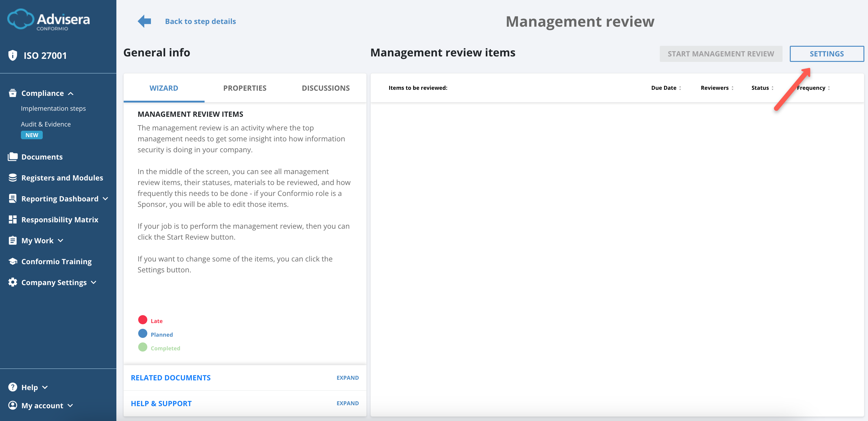Switch to the Discussions tab
Image resolution: width=868 pixels, height=421 pixels.
point(326,88)
